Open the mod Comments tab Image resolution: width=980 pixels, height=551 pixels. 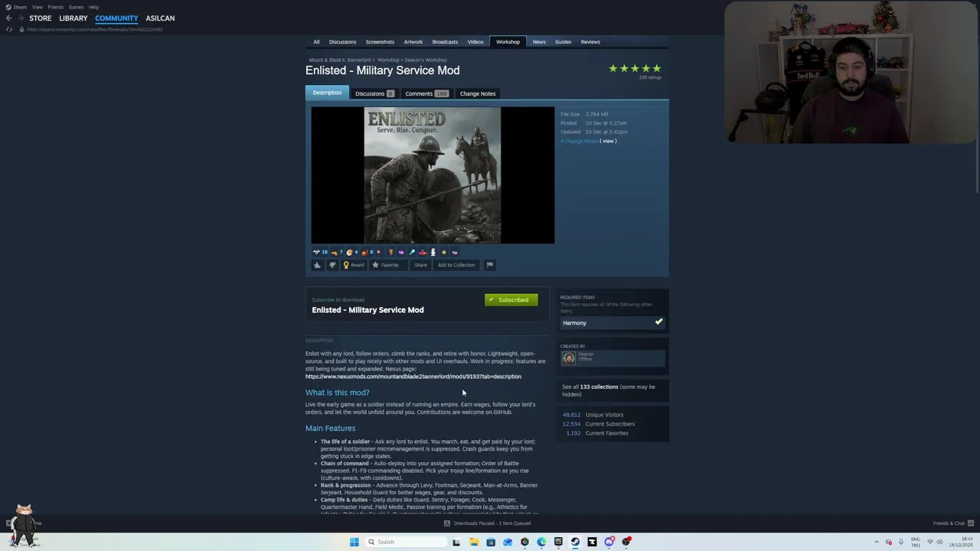click(x=426, y=93)
